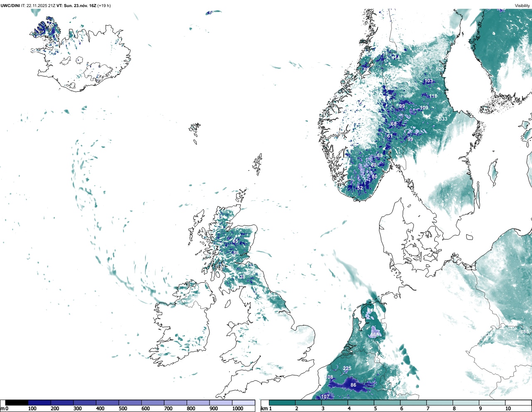Click the '128' visibility value
Viewport: 532px width, 412px height.
pyautogui.click(x=241, y=277)
